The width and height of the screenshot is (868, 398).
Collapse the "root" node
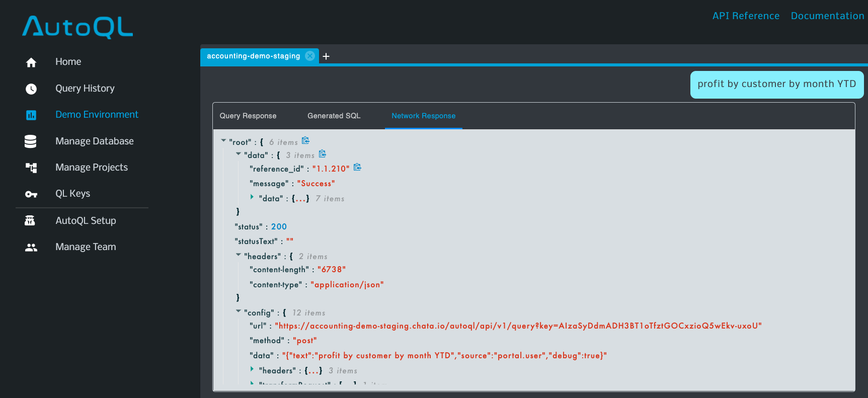tap(223, 141)
